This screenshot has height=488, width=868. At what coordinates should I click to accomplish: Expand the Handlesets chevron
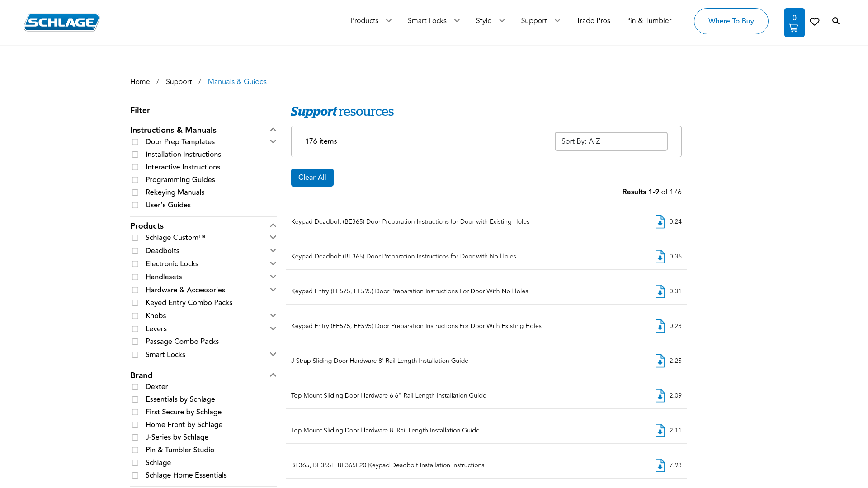point(273,277)
